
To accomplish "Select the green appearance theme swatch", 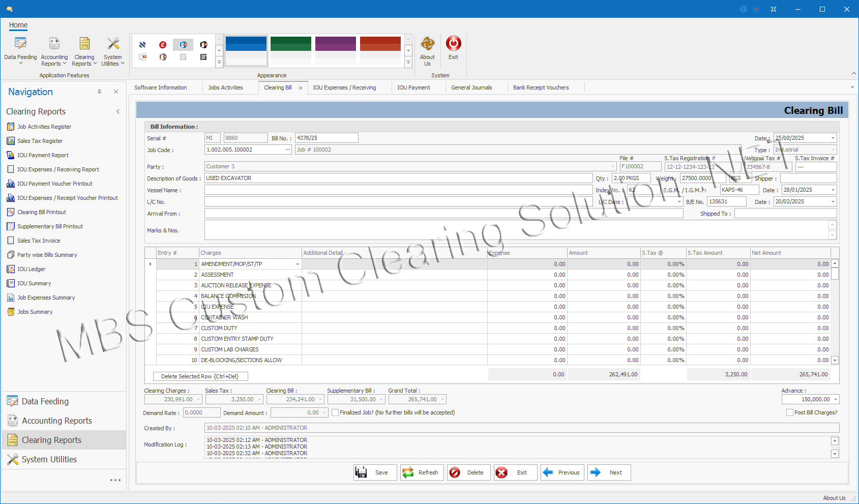I will [x=291, y=50].
